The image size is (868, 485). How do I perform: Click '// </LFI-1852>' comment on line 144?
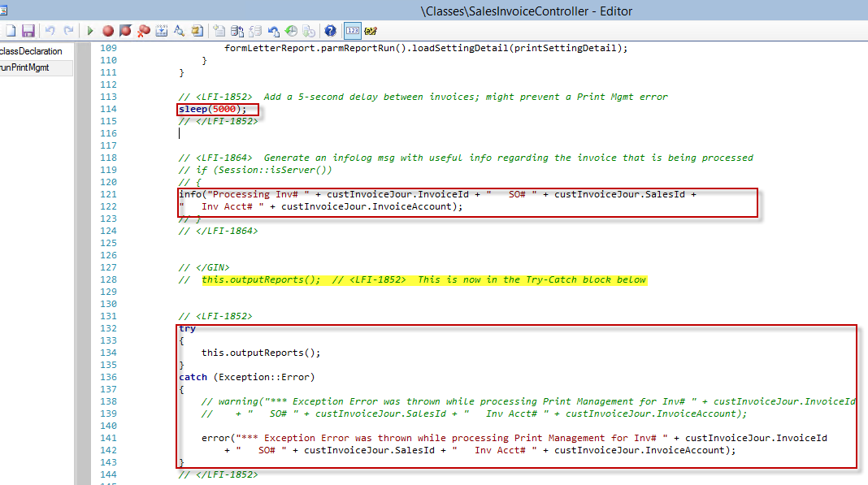pyautogui.click(x=218, y=474)
